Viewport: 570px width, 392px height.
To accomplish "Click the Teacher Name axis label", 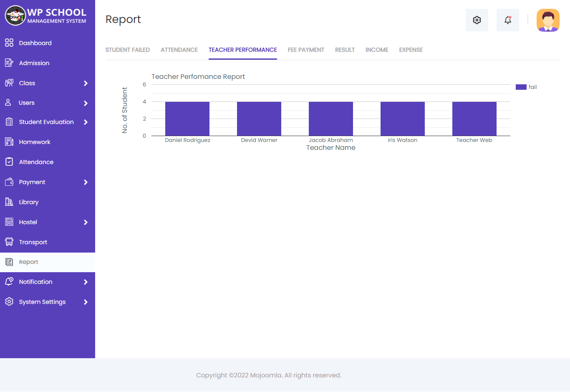I will point(331,147).
